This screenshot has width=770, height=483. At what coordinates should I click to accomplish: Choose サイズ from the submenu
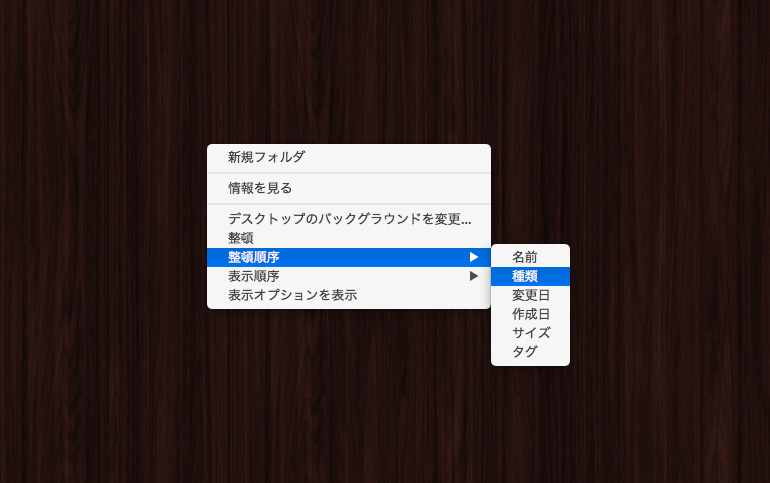tap(531, 333)
